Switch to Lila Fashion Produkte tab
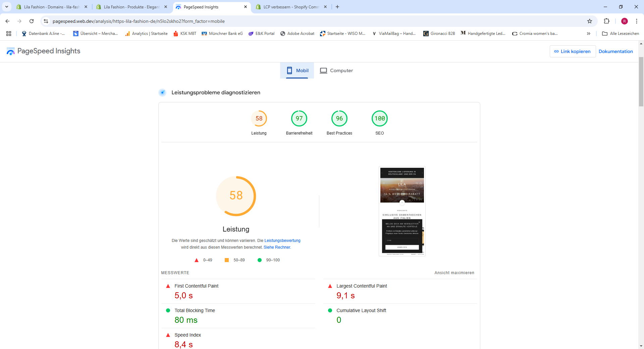This screenshot has height=349, width=644. point(132,7)
